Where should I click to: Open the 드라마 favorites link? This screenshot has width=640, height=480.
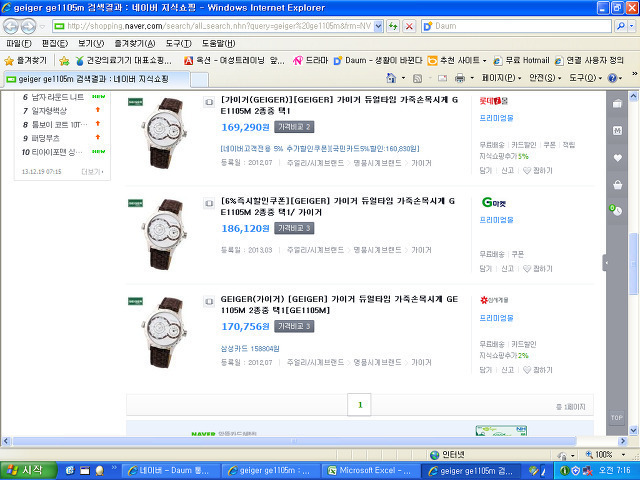pyautogui.click(x=311, y=61)
